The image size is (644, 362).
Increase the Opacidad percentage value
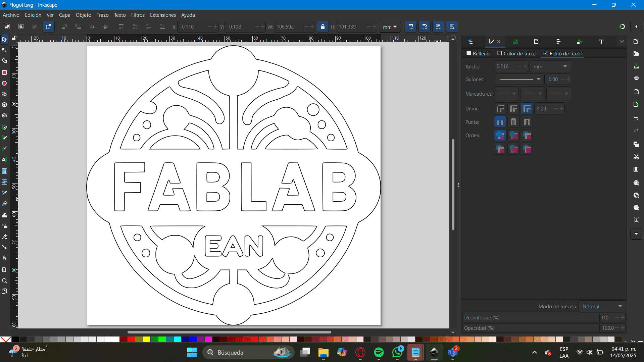pos(623,328)
